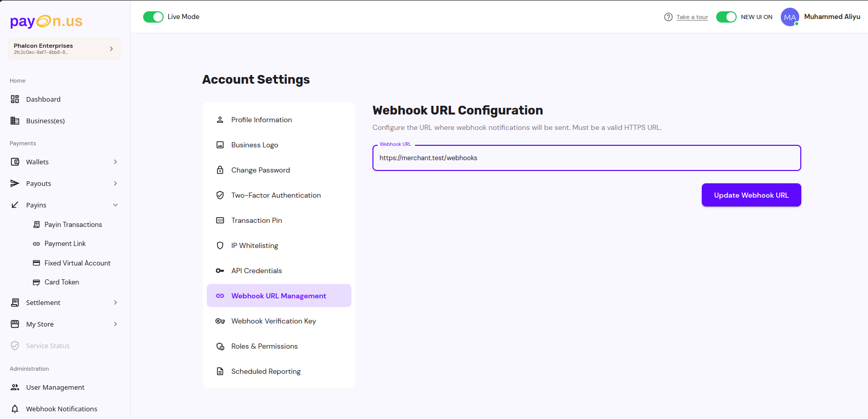868x419 pixels.
Task: Click the Card Token icon
Action: [x=36, y=282]
